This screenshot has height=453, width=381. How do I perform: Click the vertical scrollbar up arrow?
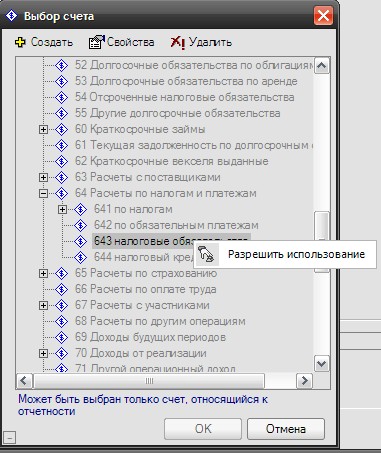[x=322, y=66]
